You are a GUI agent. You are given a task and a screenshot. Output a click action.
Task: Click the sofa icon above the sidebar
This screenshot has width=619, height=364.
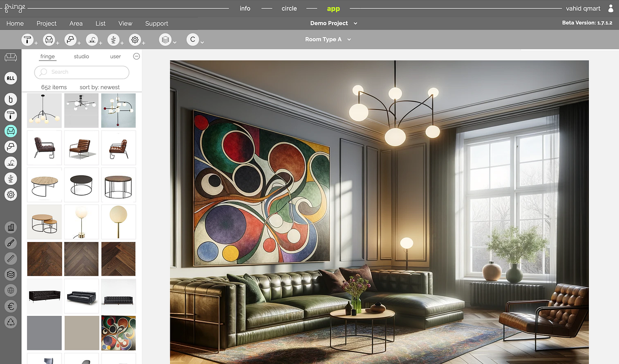(x=11, y=57)
